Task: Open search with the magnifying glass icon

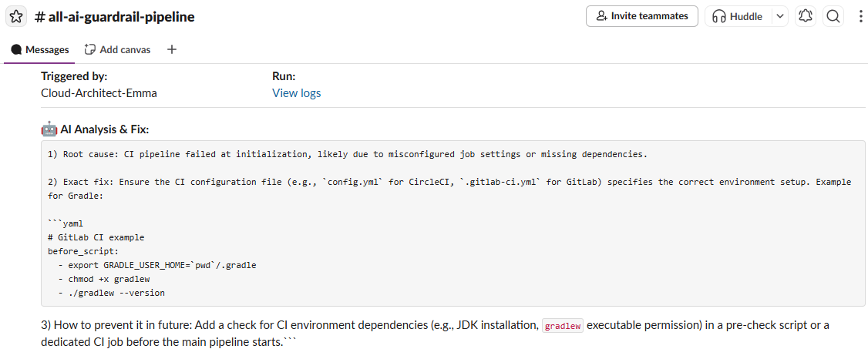Action: [x=833, y=16]
